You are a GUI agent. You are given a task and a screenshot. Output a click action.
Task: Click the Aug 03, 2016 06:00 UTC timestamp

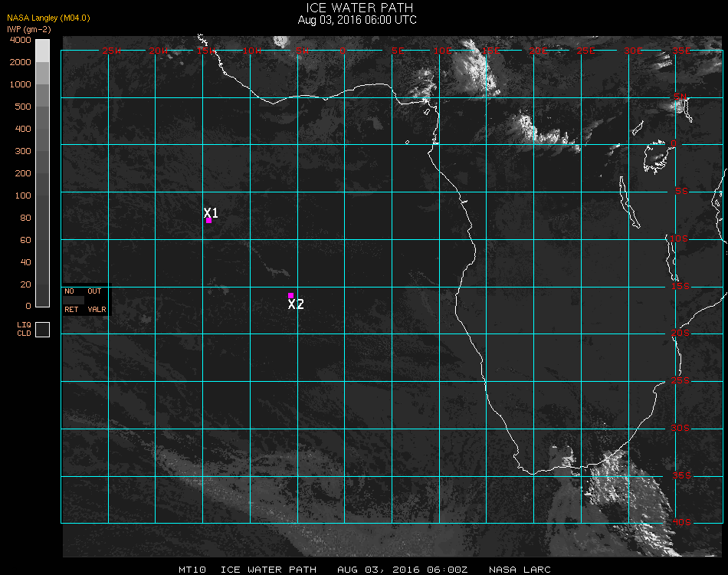[x=358, y=20]
